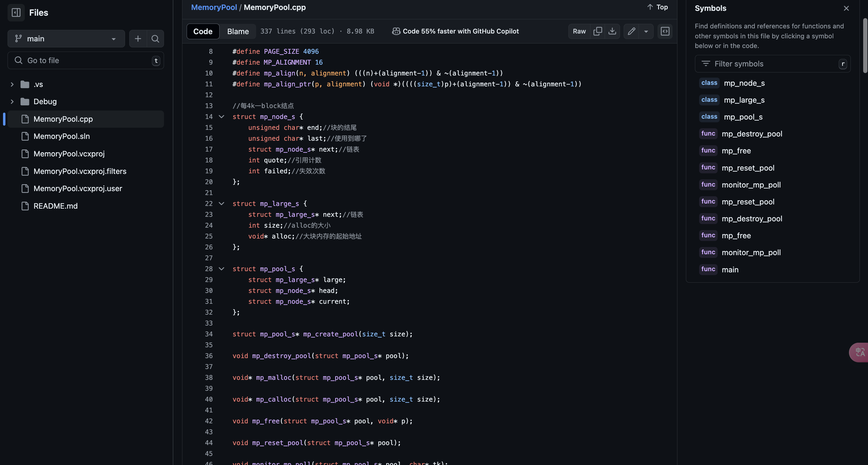Collapse struct mp_node_s at line 14
The height and width of the screenshot is (465, 868).
coord(221,117)
